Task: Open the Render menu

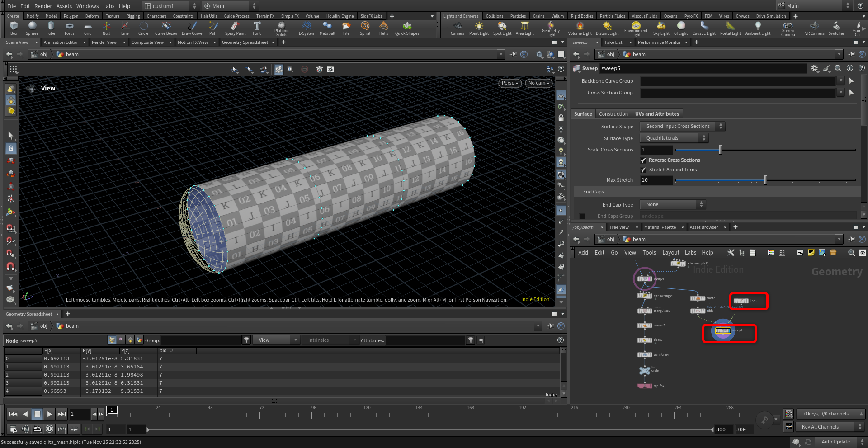Action: pos(43,6)
